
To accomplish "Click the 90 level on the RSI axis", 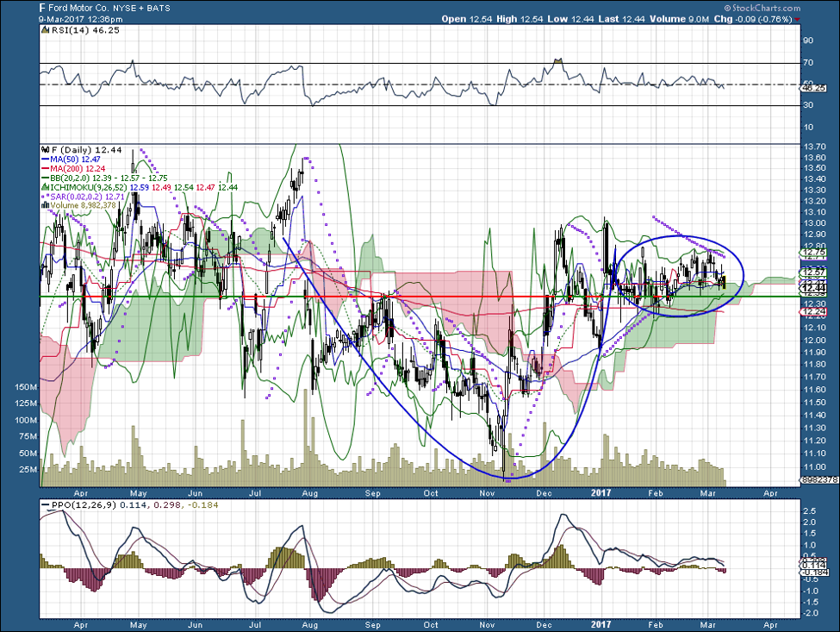I will point(808,41).
